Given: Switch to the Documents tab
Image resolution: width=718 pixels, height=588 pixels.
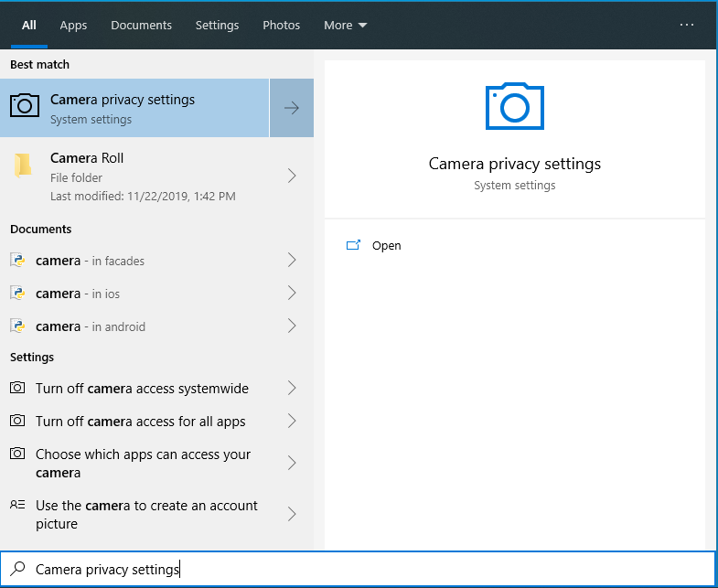Looking at the screenshot, I should coord(141,26).
